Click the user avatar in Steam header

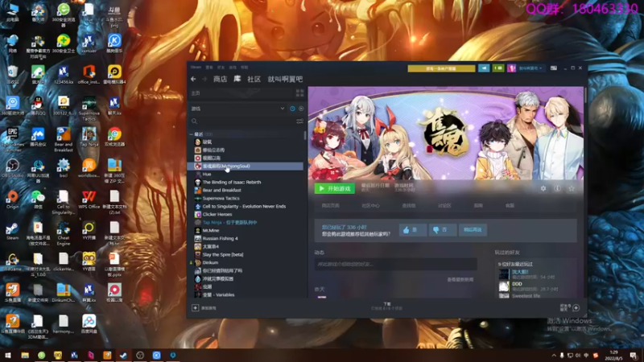coord(511,68)
